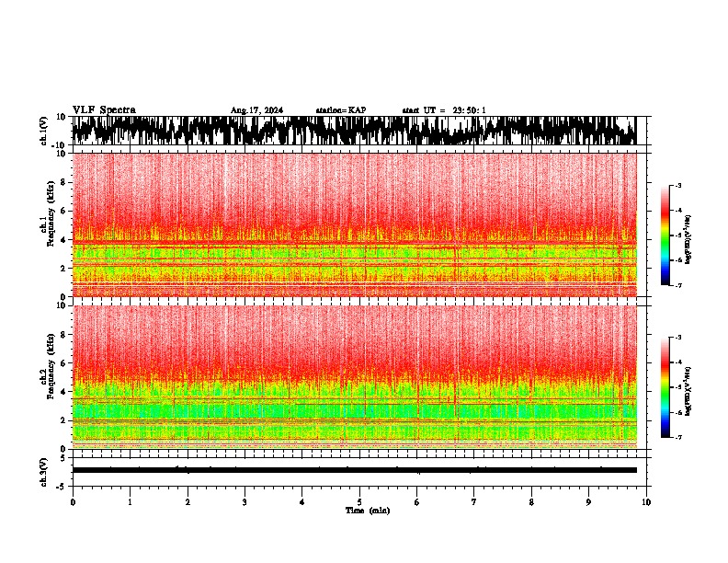Click time axis tick label "0"
Screen dimensions: 728x563
click(x=73, y=502)
